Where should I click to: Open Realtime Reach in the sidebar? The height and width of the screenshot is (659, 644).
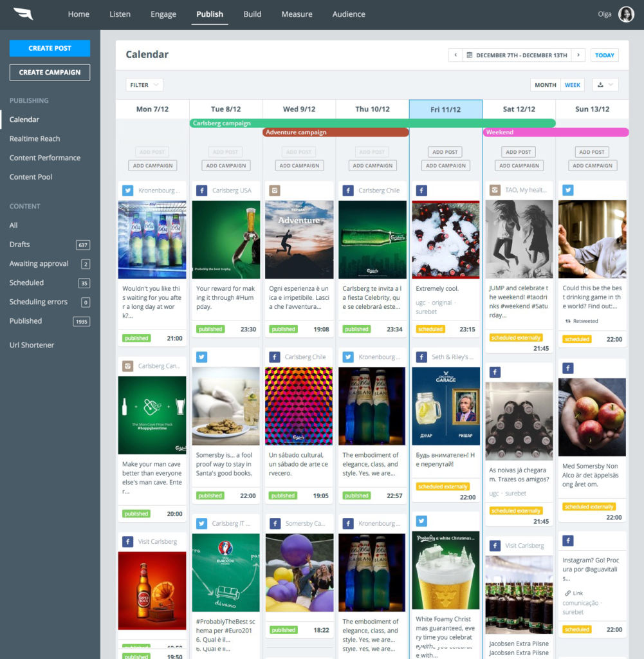point(35,139)
